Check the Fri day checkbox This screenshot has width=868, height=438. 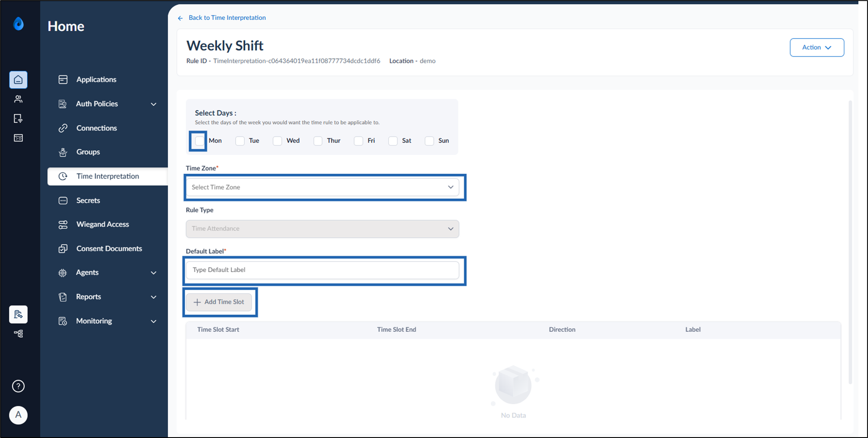point(358,141)
